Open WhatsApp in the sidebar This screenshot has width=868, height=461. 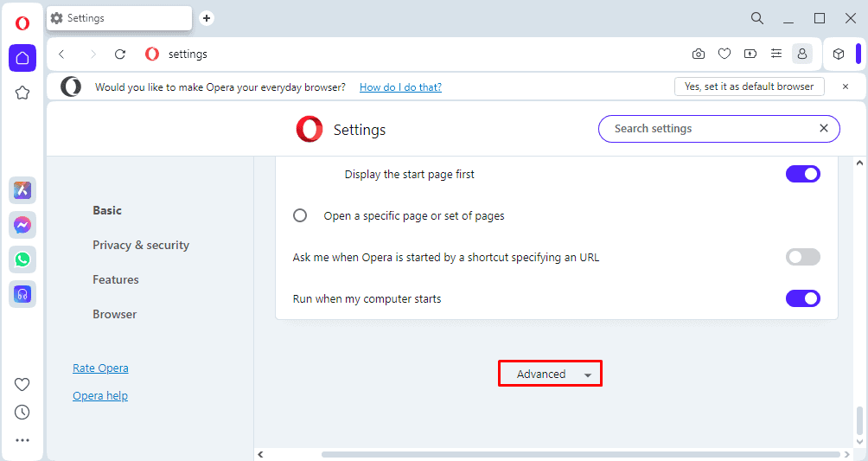coord(22,259)
